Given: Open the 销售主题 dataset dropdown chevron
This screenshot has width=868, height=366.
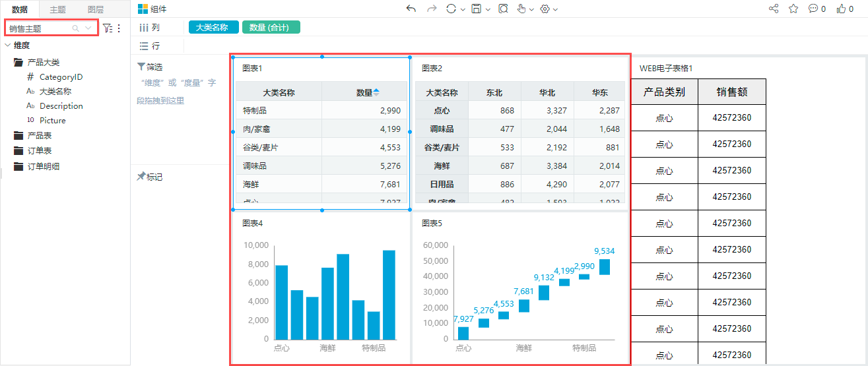Looking at the screenshot, I should 88,28.
